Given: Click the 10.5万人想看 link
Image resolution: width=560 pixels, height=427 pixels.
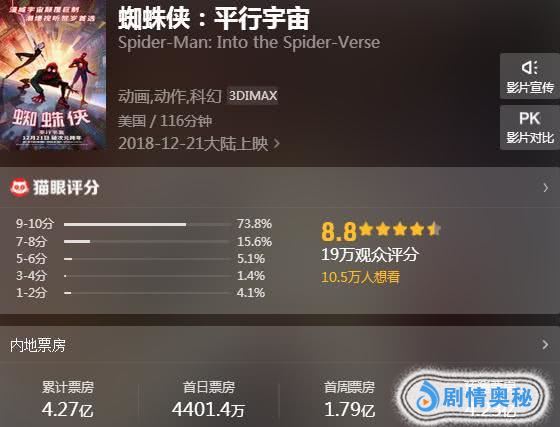Looking at the screenshot, I should [360, 277].
